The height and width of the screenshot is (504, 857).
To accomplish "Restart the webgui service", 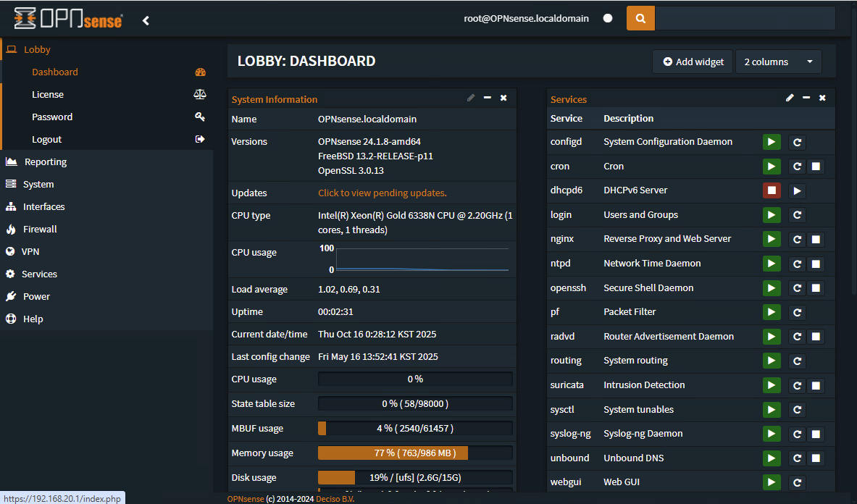I will coord(797,482).
